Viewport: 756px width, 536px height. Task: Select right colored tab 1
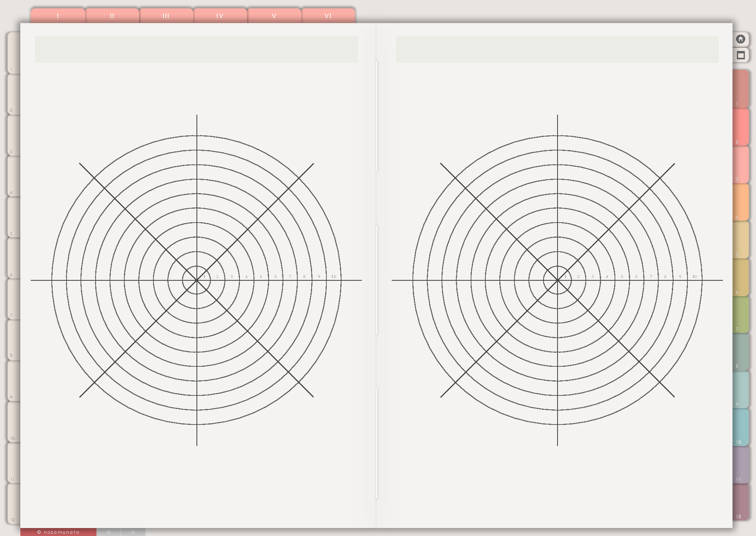pos(740,89)
